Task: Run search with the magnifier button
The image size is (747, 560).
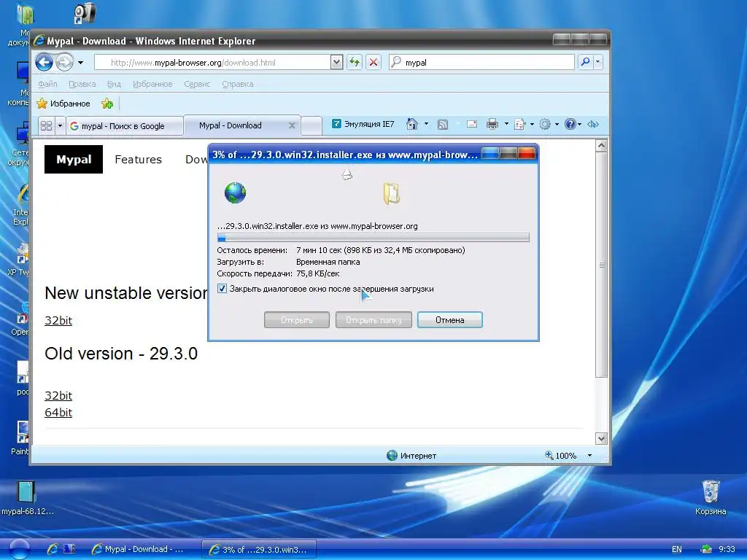Action: click(x=585, y=63)
